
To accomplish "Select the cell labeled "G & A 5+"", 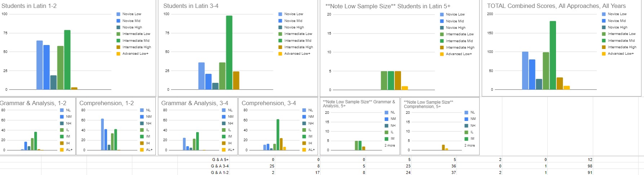I will 220,160.
